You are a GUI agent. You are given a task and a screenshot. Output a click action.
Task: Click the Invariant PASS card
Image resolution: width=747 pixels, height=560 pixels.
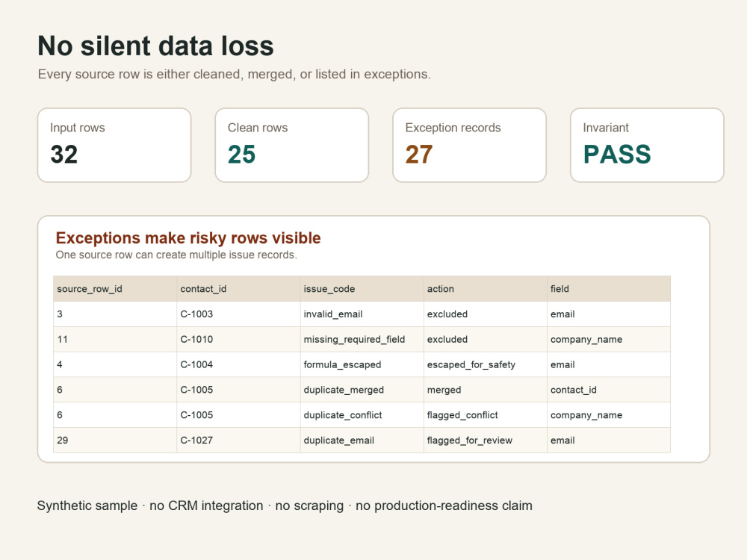pos(647,146)
